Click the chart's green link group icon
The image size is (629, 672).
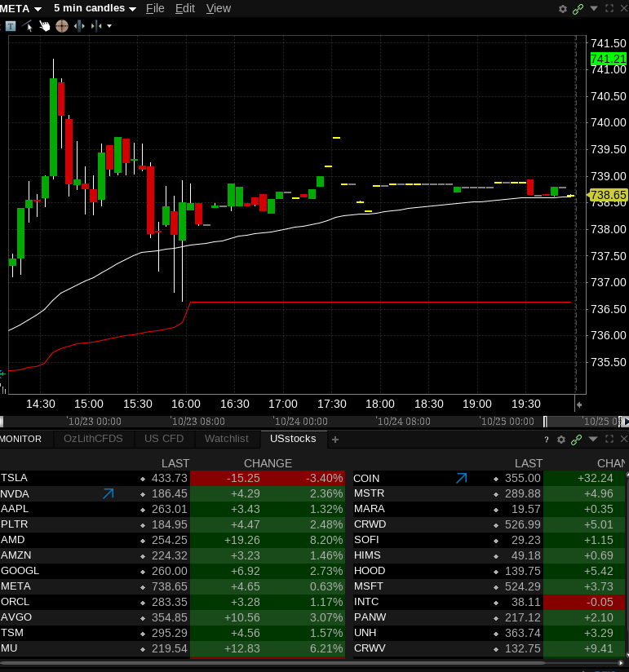578,8
